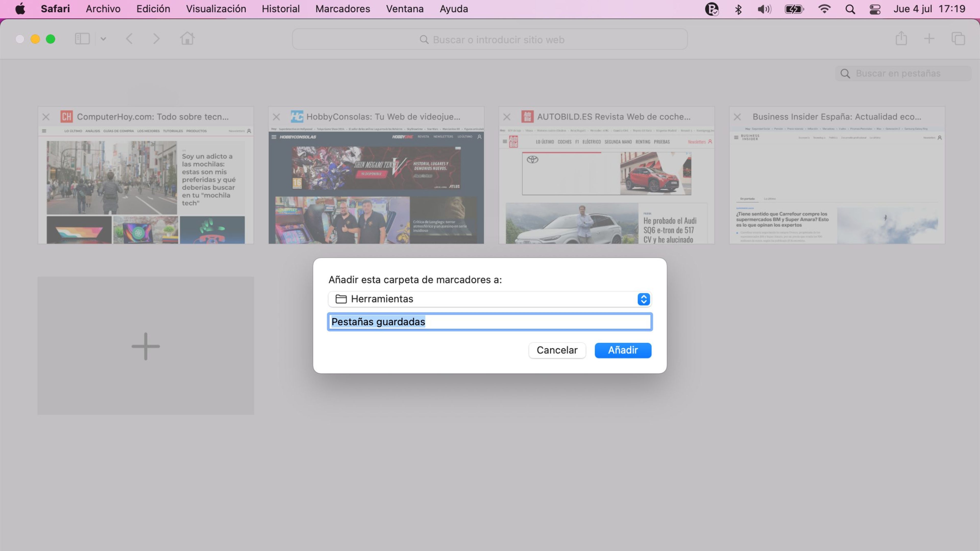Click the battery charging icon

pos(794,9)
